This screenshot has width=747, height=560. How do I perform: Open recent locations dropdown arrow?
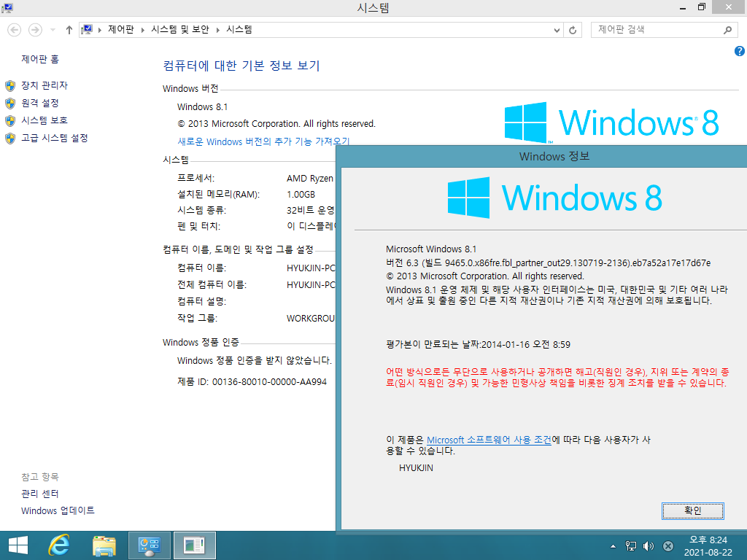53,30
